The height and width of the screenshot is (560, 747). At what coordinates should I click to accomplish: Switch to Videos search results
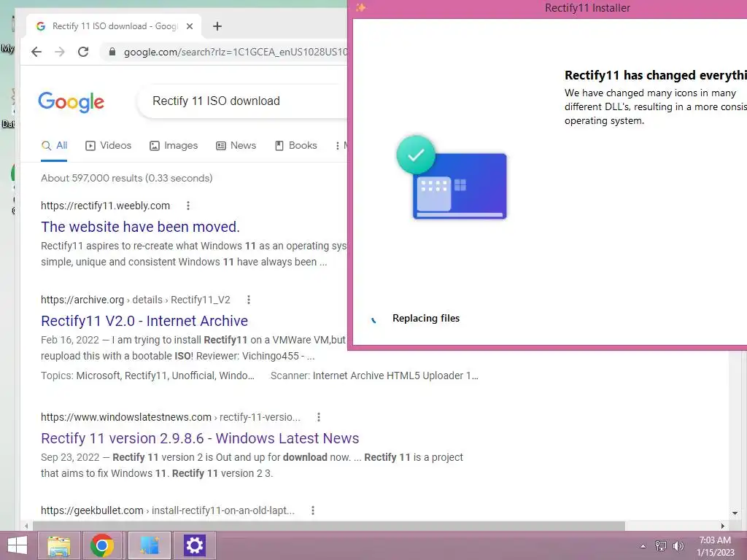(109, 146)
